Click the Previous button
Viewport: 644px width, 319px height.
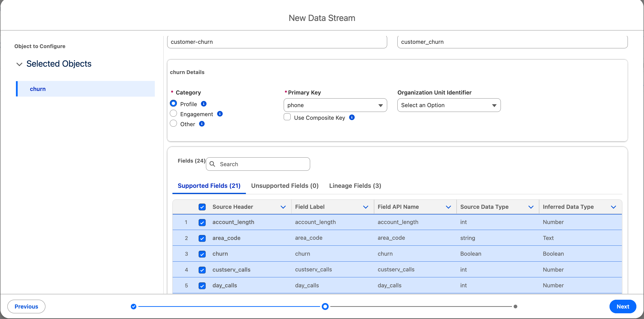point(26,306)
